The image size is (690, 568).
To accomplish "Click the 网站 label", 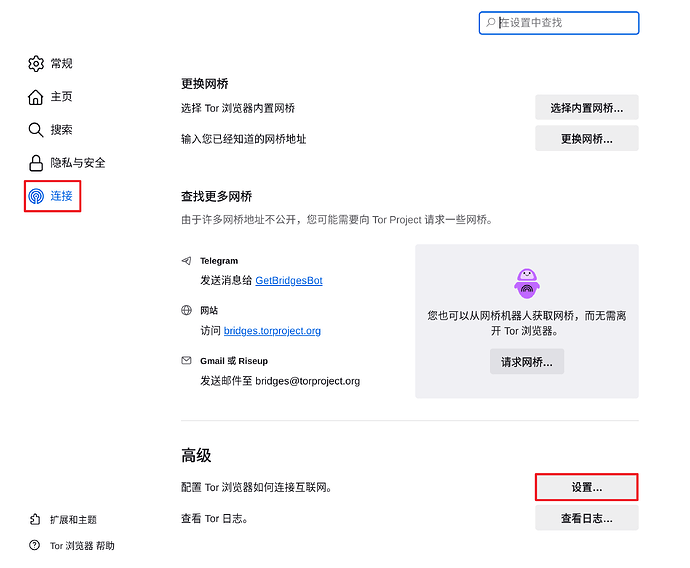I will coord(209,311).
